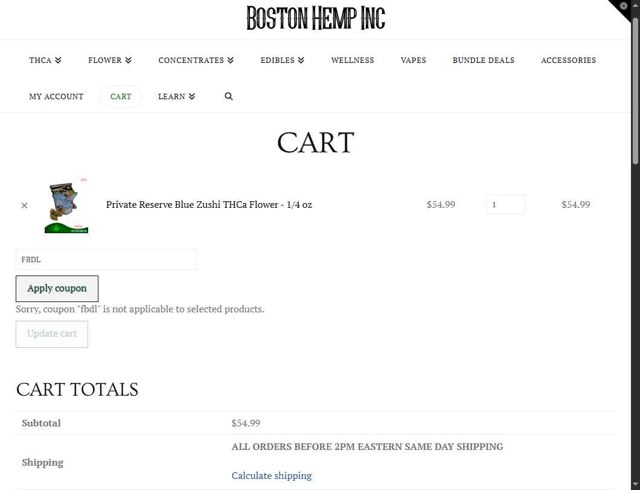This screenshot has width=640, height=490.
Task: Select the Cart menu item
Action: pos(121,96)
